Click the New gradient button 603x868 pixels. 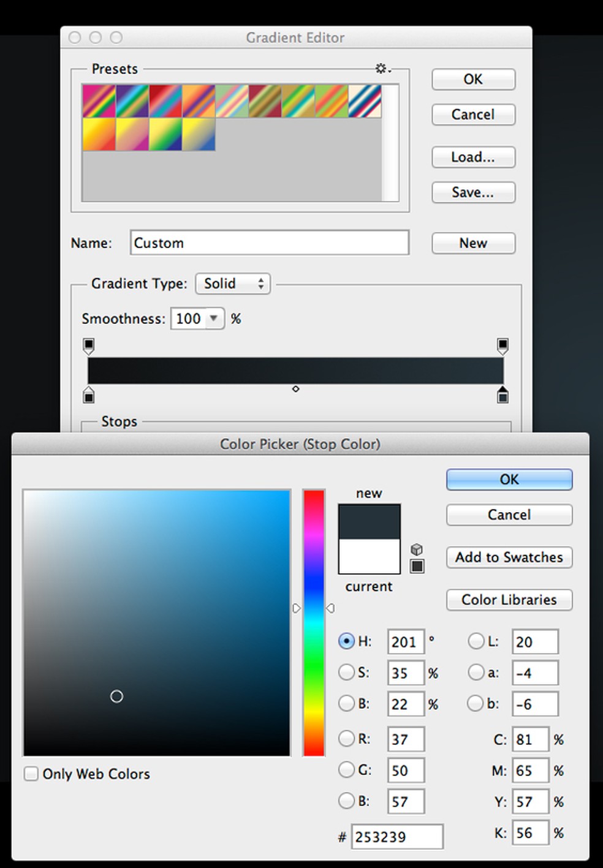tap(473, 243)
